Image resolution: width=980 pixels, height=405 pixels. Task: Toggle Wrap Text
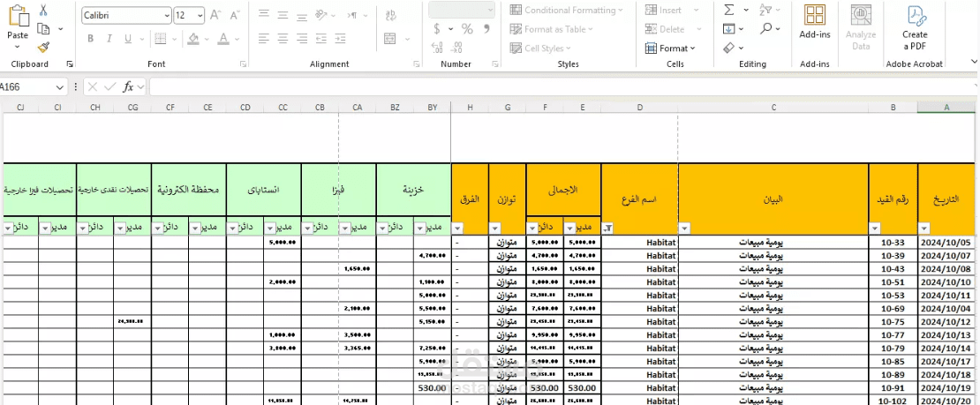(391, 14)
